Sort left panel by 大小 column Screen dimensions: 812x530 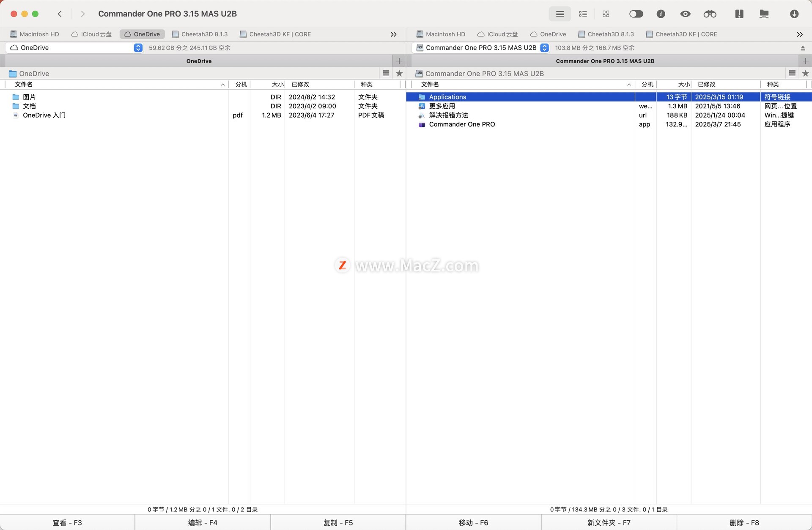(267, 85)
